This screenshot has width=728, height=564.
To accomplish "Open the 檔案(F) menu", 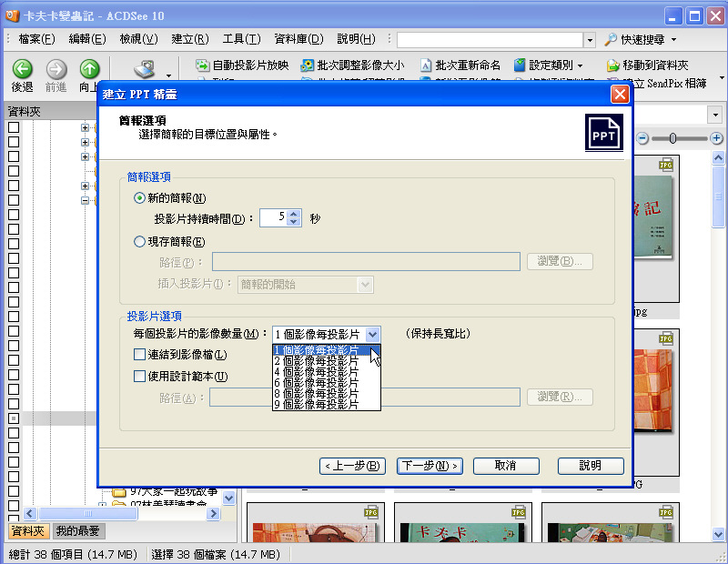I will point(36,39).
